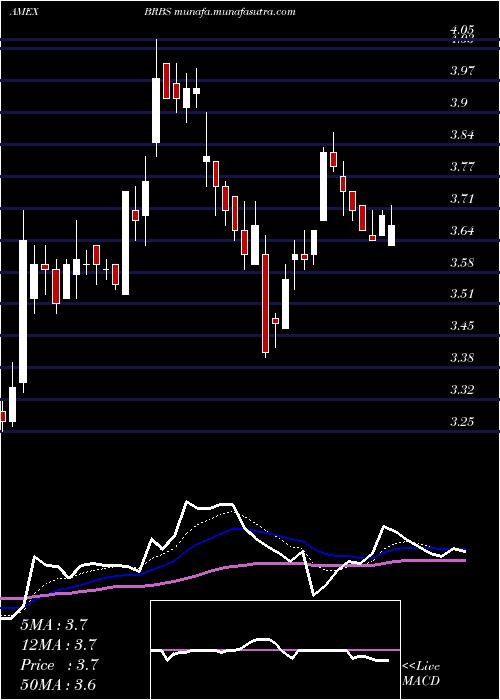This screenshot has height=700, width=500.
Task: Click the 3.45 price axis label
Action: tap(462, 325)
